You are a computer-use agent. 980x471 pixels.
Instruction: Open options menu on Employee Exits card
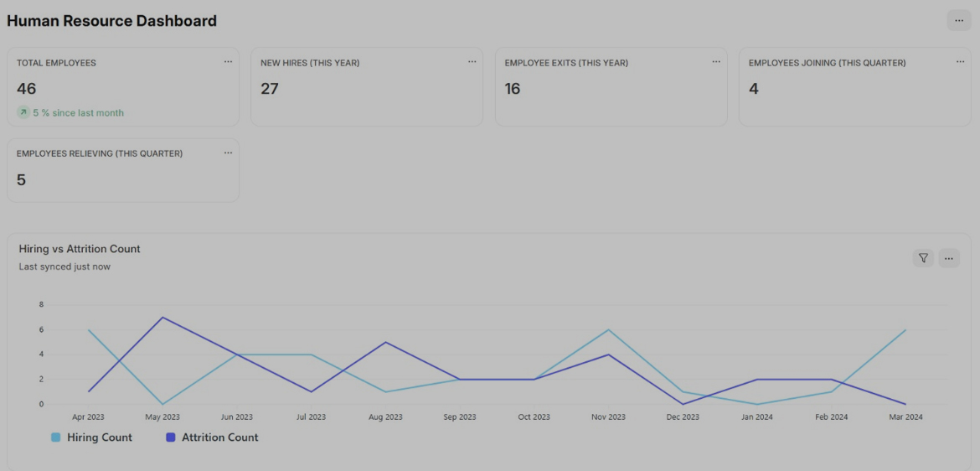716,62
